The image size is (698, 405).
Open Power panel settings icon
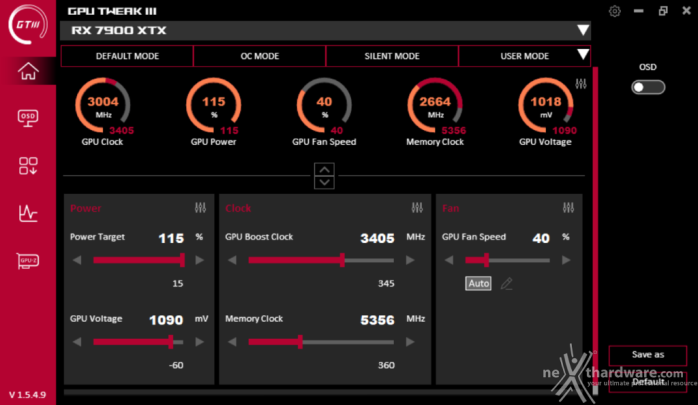coord(200,208)
